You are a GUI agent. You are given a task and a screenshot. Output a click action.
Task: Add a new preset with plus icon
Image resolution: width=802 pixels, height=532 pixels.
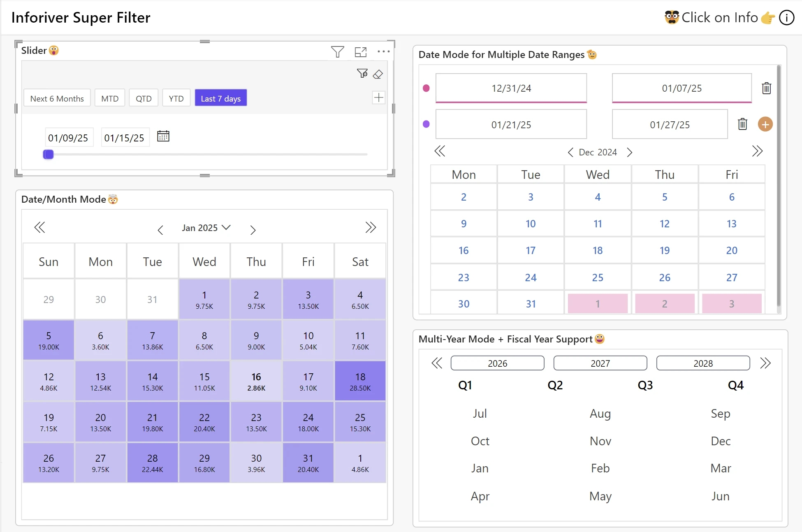[378, 97]
